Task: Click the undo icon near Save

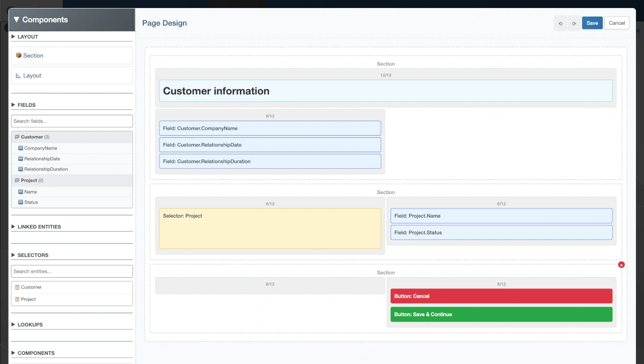Action: tap(560, 23)
